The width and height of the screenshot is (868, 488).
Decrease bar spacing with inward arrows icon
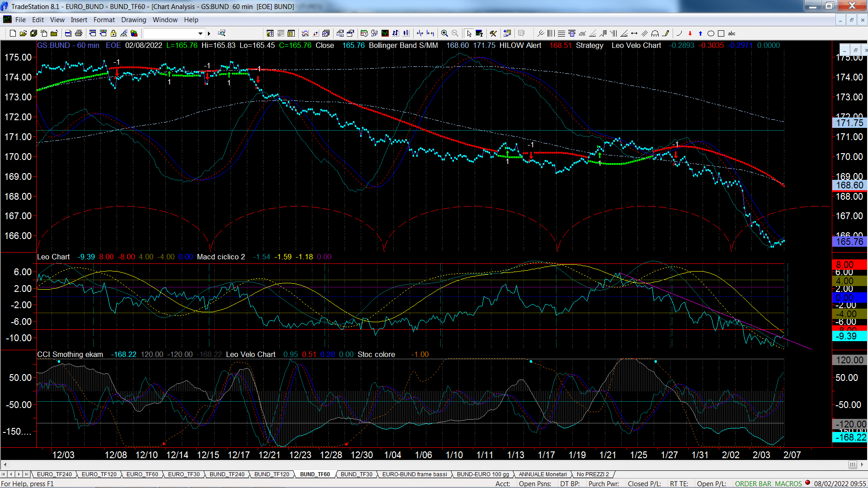pos(420,33)
